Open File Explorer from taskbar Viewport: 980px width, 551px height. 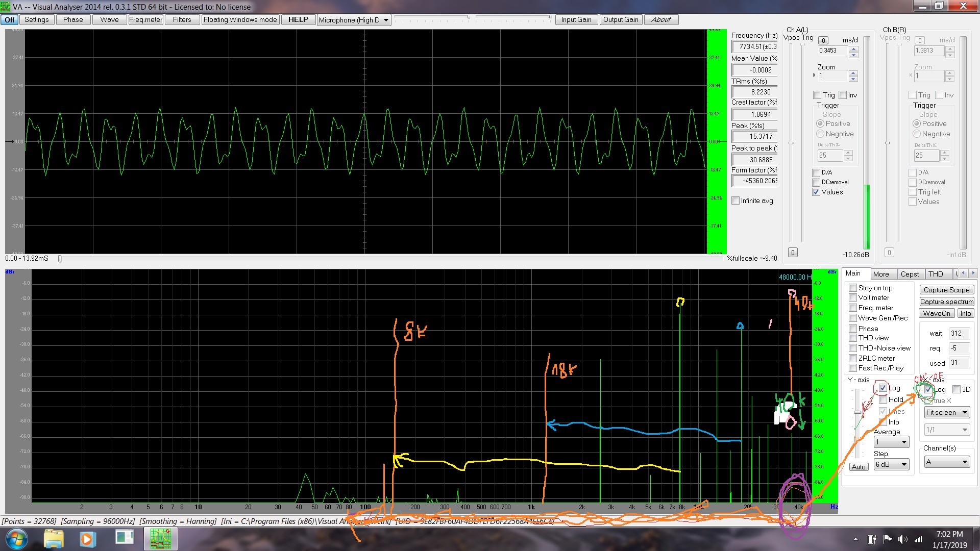[x=53, y=539]
